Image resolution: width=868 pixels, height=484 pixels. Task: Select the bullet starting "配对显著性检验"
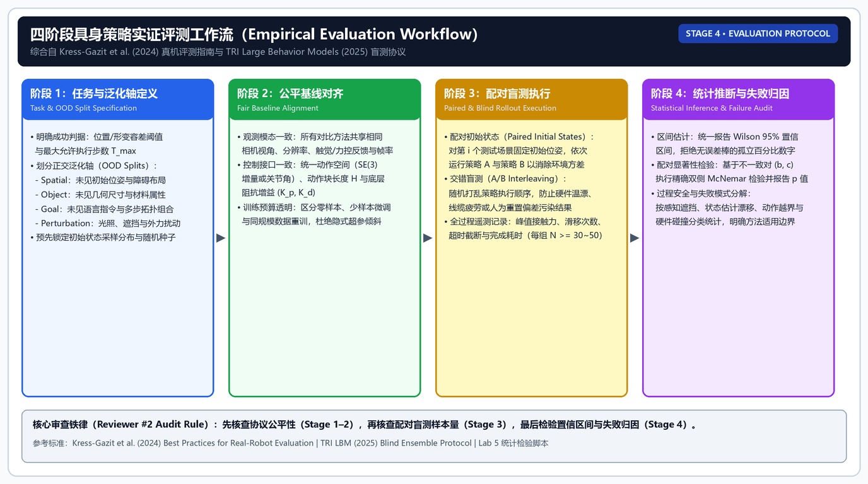(x=729, y=171)
